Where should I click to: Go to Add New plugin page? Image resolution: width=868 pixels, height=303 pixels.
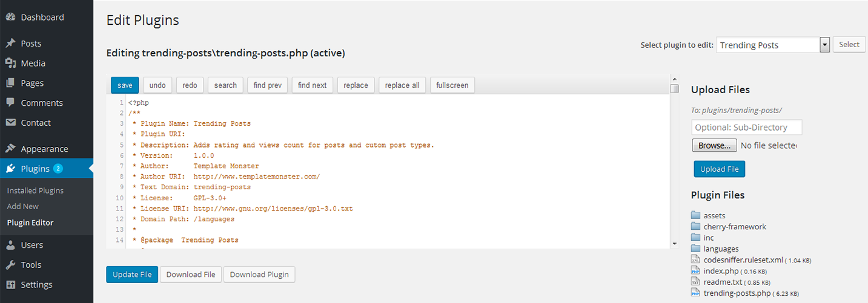tap(22, 206)
